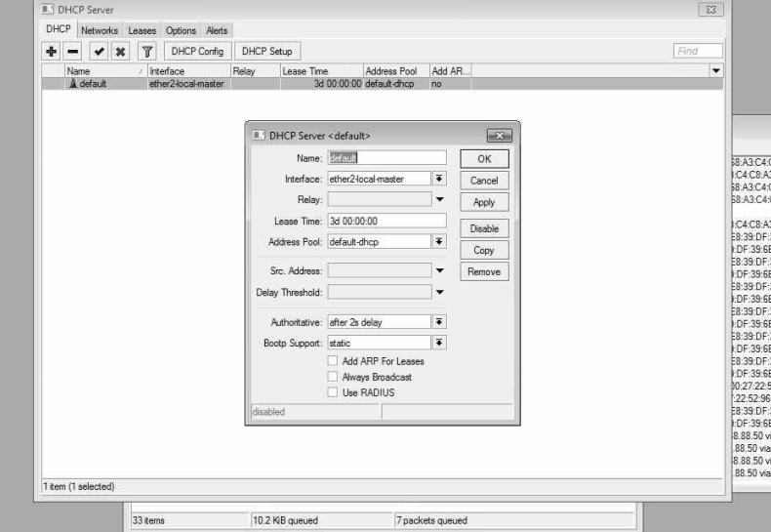
Task: Click the Copy button
Action: (x=484, y=250)
